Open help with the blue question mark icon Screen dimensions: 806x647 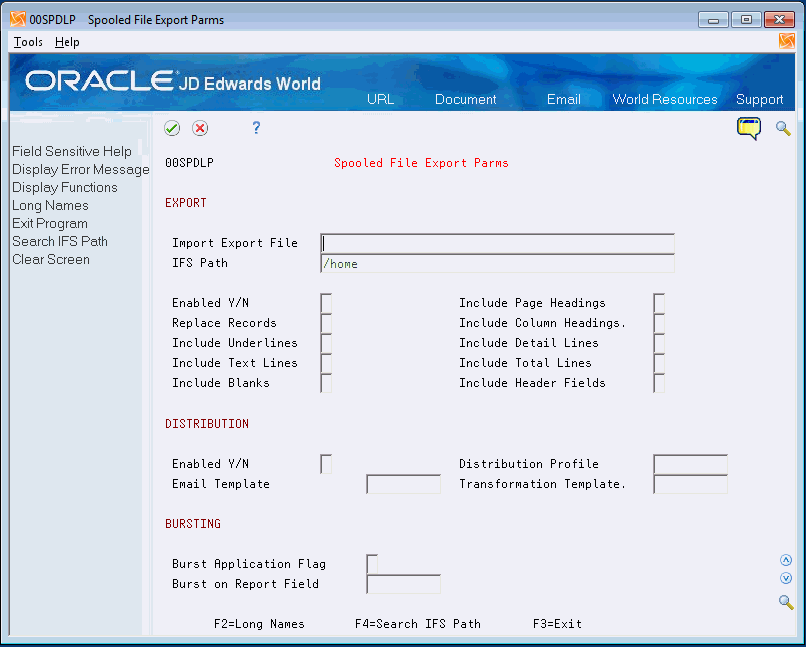(x=256, y=127)
